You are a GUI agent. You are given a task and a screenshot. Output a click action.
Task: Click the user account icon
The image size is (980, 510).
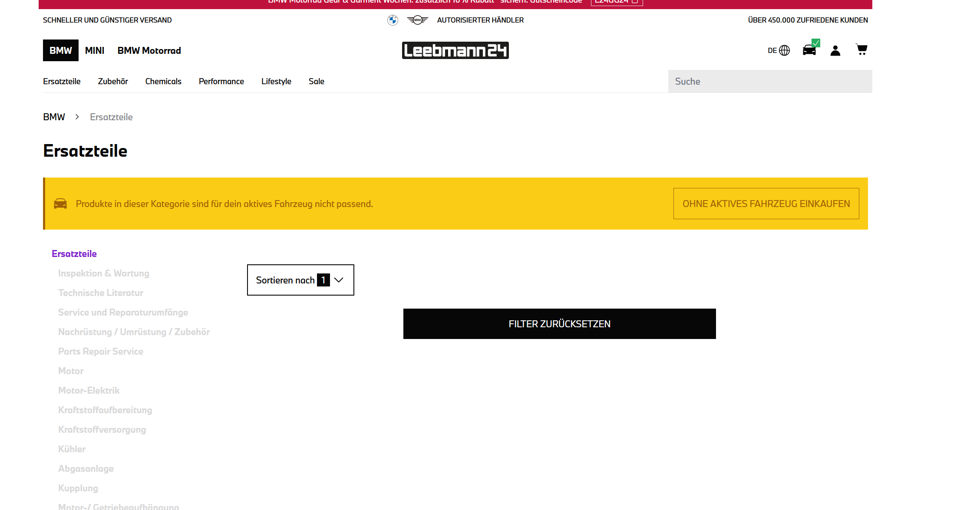[x=835, y=50]
